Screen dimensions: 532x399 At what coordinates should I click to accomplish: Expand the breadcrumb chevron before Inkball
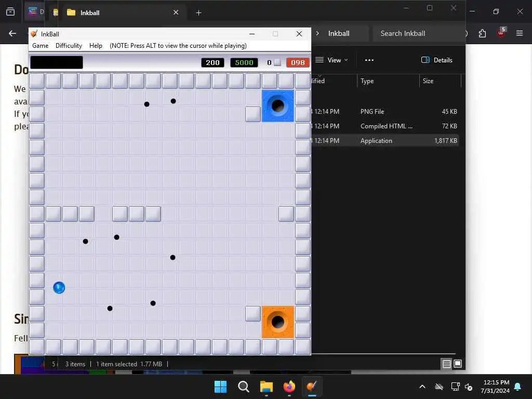[x=317, y=33]
